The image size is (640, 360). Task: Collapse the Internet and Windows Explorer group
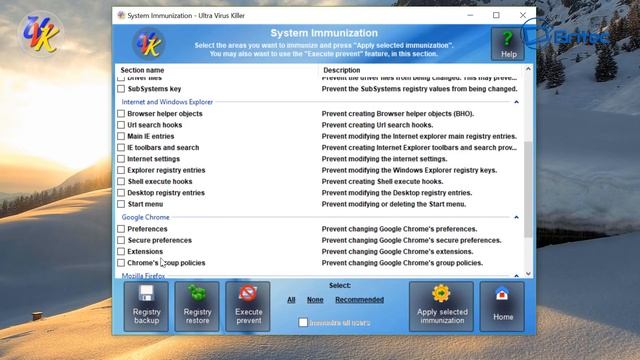pyautogui.click(x=516, y=102)
